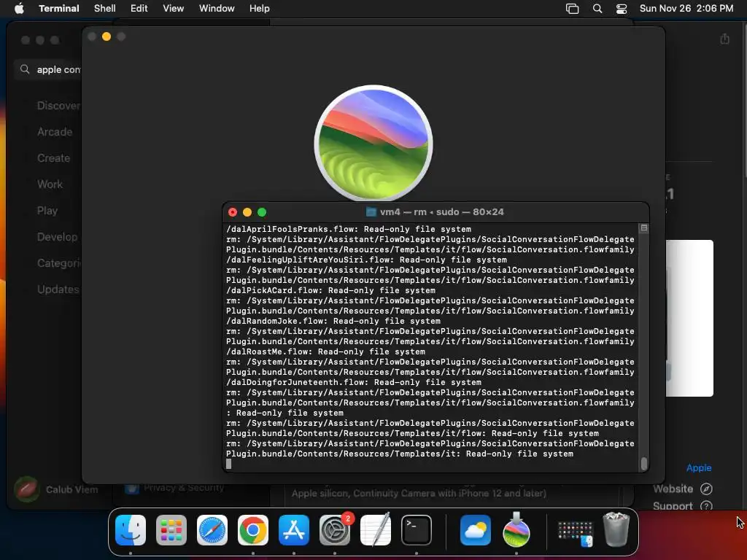Click the macOS Sonoma installer logo

coord(373,144)
